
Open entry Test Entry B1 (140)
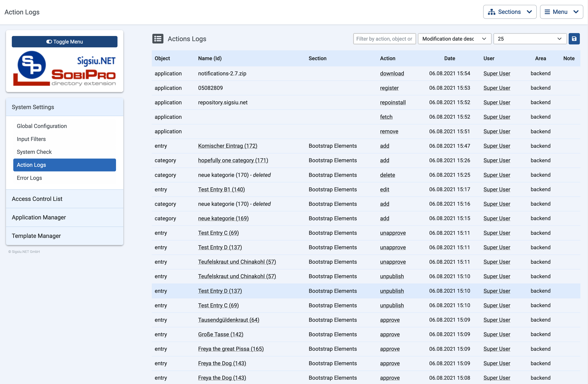coord(221,190)
